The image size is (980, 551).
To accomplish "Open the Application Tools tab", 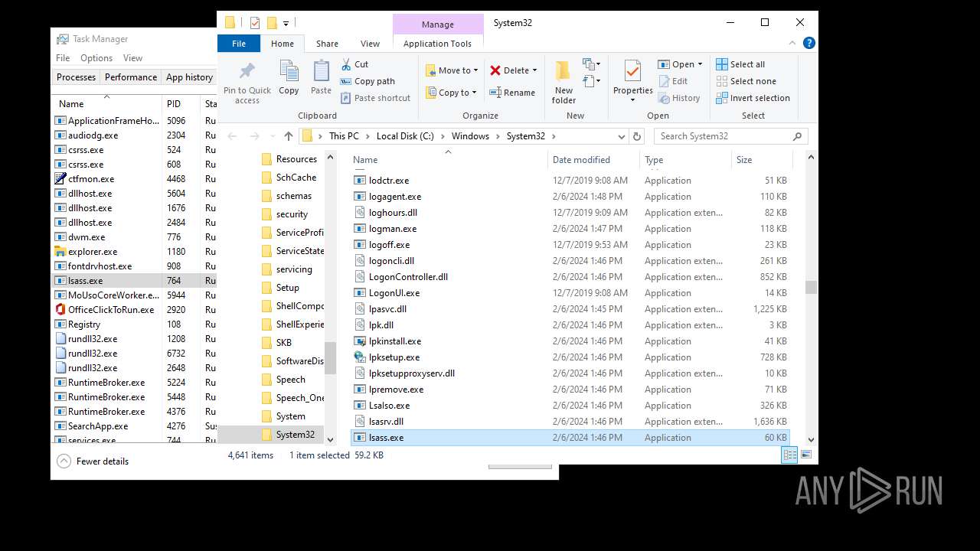I will [x=437, y=44].
